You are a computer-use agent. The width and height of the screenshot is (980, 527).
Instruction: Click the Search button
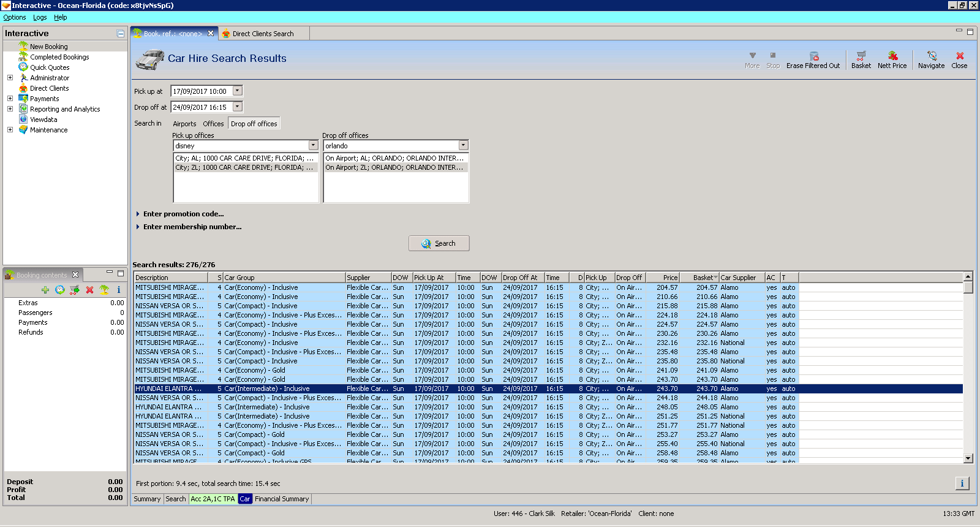439,243
